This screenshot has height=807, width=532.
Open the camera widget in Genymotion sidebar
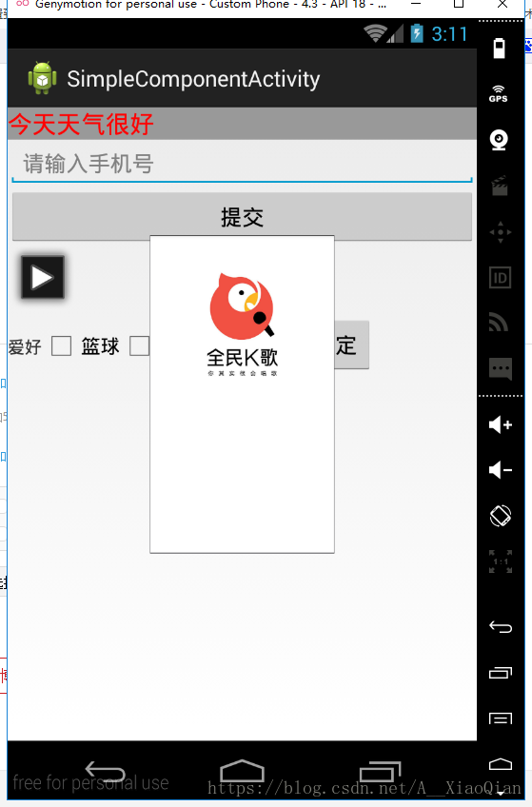(499, 140)
